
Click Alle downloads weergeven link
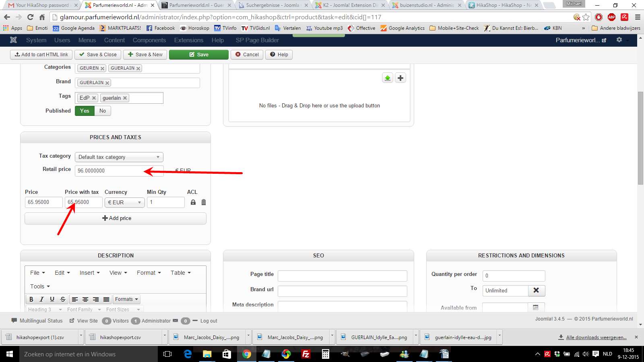596,337
